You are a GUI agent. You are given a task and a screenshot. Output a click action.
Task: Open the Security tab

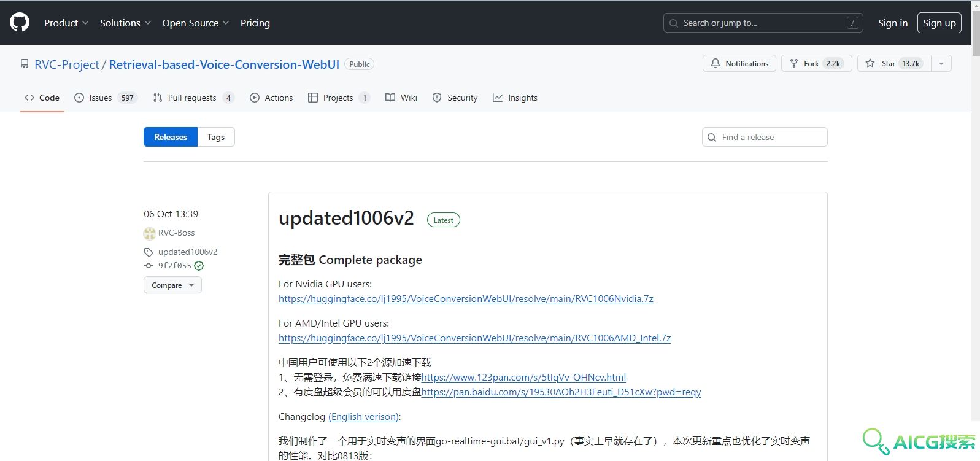click(455, 98)
